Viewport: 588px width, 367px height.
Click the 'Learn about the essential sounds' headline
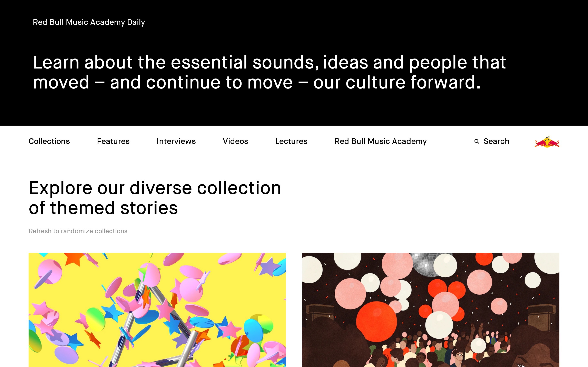click(269, 72)
